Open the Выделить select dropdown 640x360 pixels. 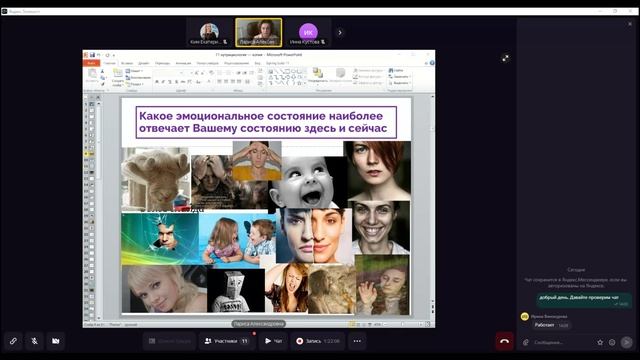[399, 83]
